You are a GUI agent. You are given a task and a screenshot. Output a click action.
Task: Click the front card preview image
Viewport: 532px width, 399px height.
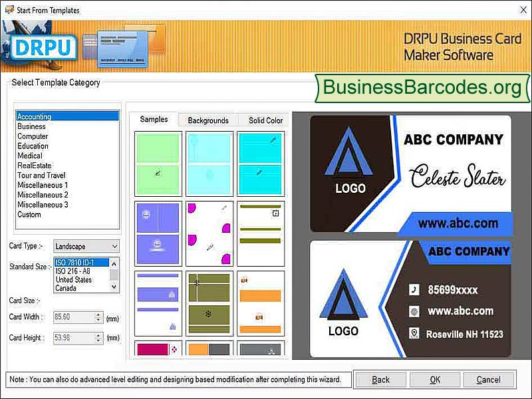411,174
